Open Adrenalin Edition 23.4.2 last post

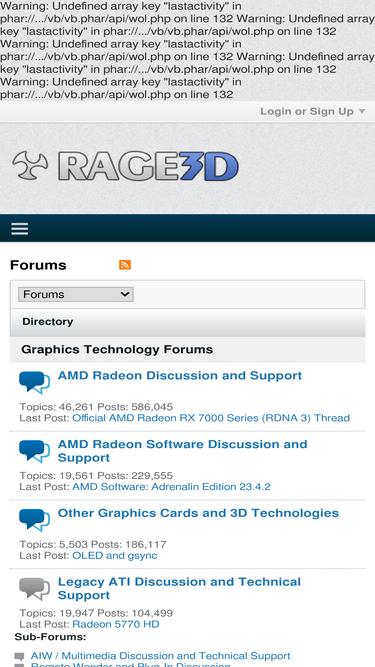tap(171, 487)
